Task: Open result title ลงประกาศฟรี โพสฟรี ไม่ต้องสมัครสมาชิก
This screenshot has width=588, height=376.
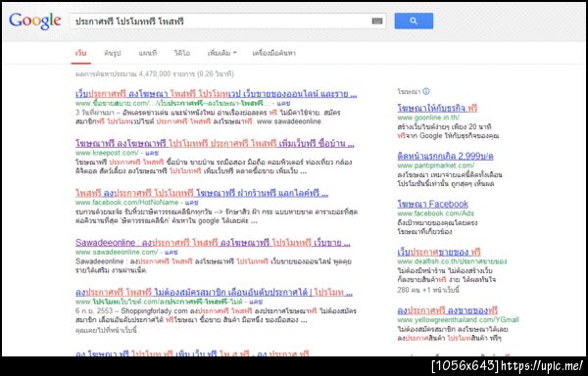Action: point(214,293)
